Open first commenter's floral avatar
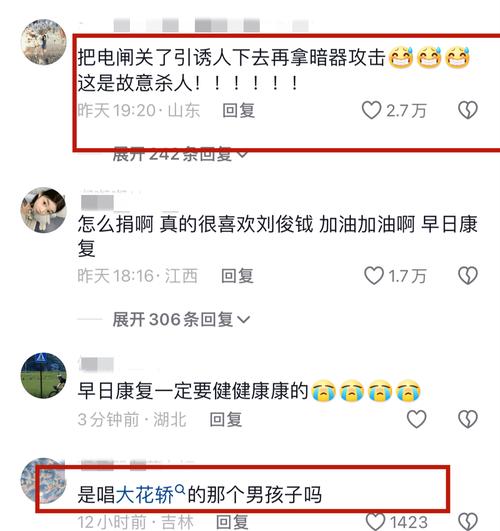Screen dimensions: 500x531 (x=43, y=42)
